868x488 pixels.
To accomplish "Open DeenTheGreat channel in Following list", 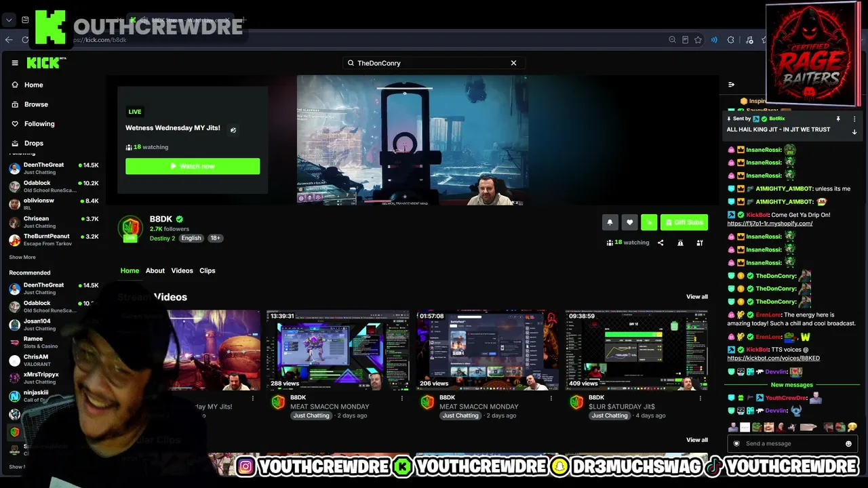I will 53,168.
